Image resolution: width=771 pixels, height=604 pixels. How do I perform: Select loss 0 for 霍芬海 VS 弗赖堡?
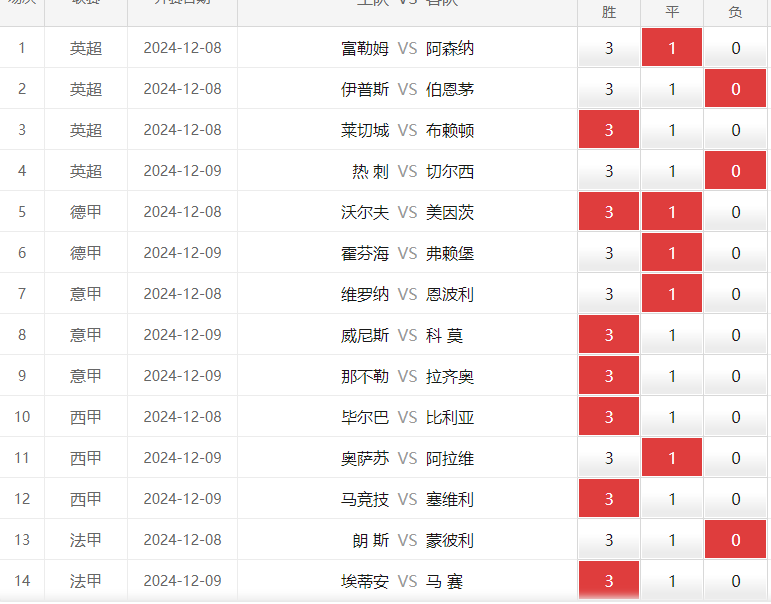pyautogui.click(x=735, y=252)
